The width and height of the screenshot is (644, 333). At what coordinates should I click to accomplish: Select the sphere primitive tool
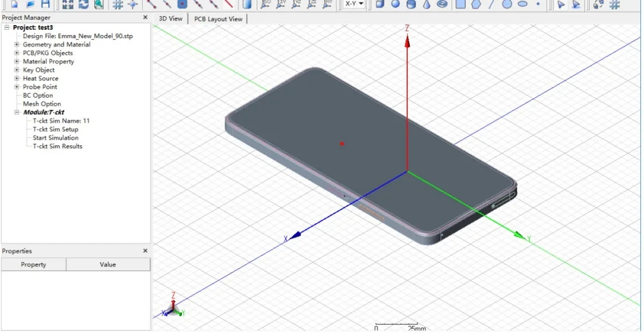395,4
